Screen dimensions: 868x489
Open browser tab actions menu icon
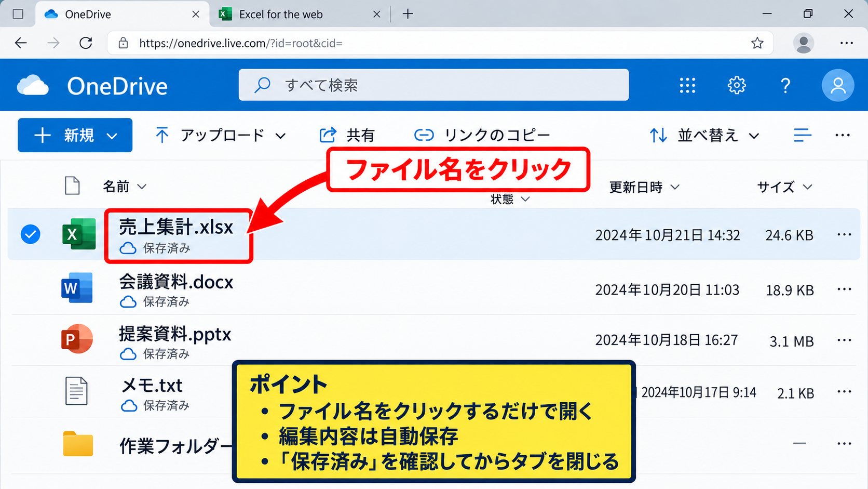[x=18, y=14]
